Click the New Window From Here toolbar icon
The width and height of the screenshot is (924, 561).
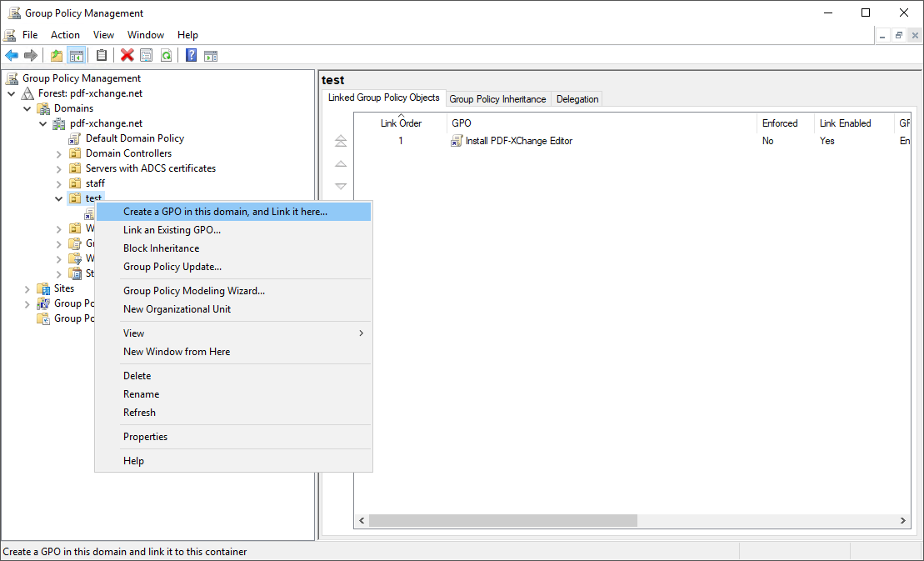[x=211, y=55]
